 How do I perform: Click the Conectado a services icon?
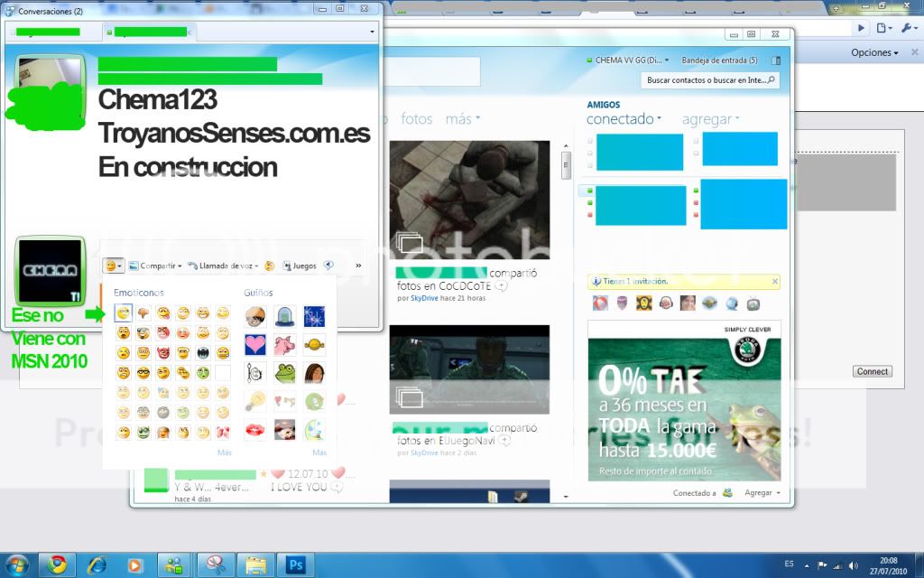[x=727, y=493]
